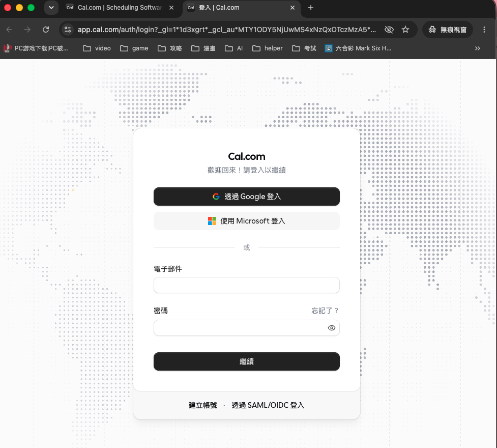Go forward to the next page
Screen dimensions: 497x448
pos(27,30)
